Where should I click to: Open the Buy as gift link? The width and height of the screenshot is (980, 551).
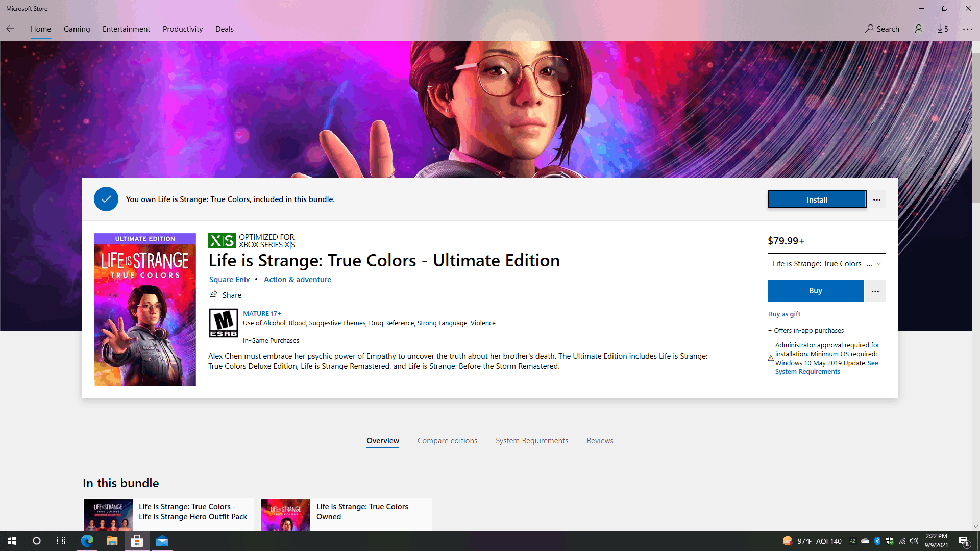pos(785,314)
